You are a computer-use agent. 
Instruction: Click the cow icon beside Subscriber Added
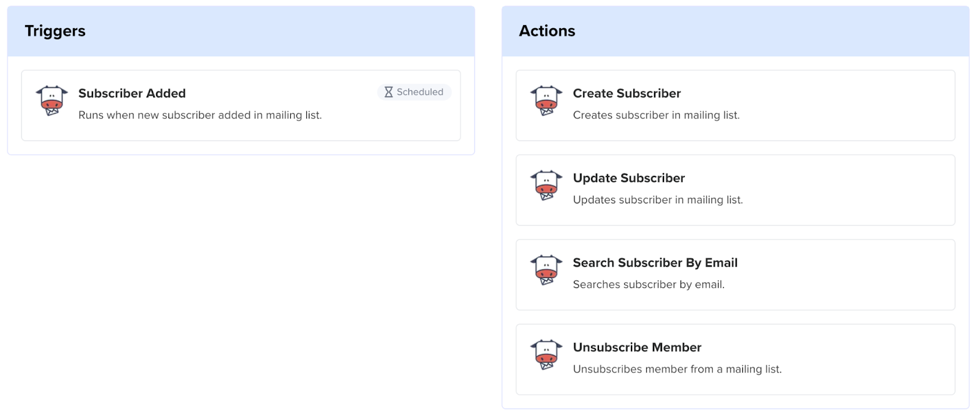[51, 100]
